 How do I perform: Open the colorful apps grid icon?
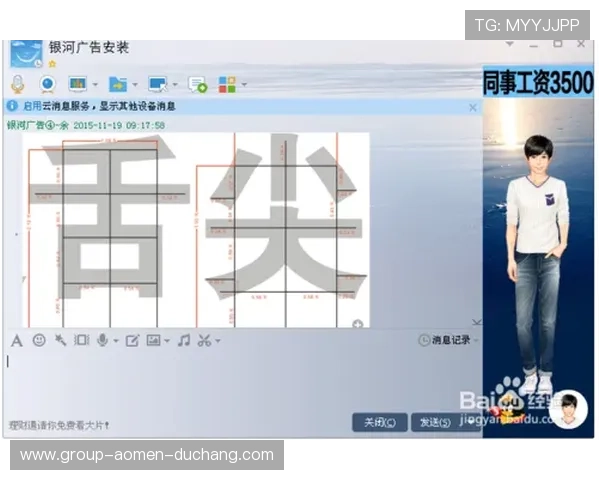click(x=227, y=84)
